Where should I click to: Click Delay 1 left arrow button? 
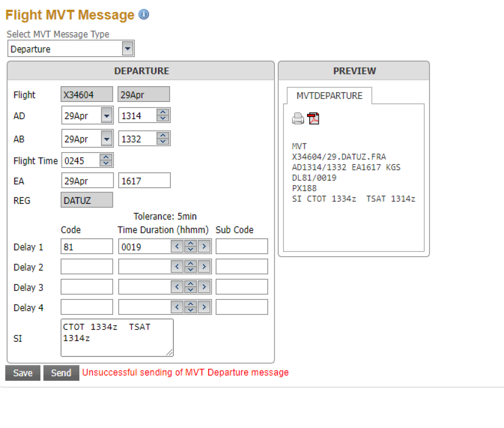pos(177,247)
